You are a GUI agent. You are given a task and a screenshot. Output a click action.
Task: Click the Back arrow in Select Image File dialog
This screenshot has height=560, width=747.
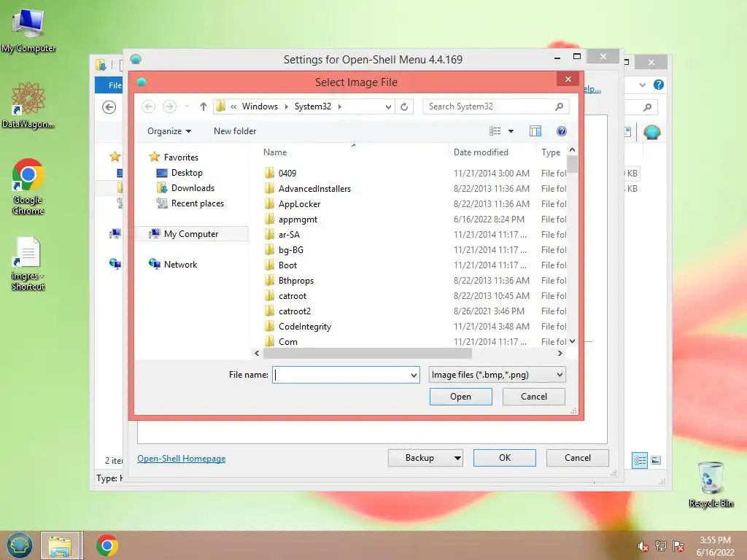coord(148,106)
